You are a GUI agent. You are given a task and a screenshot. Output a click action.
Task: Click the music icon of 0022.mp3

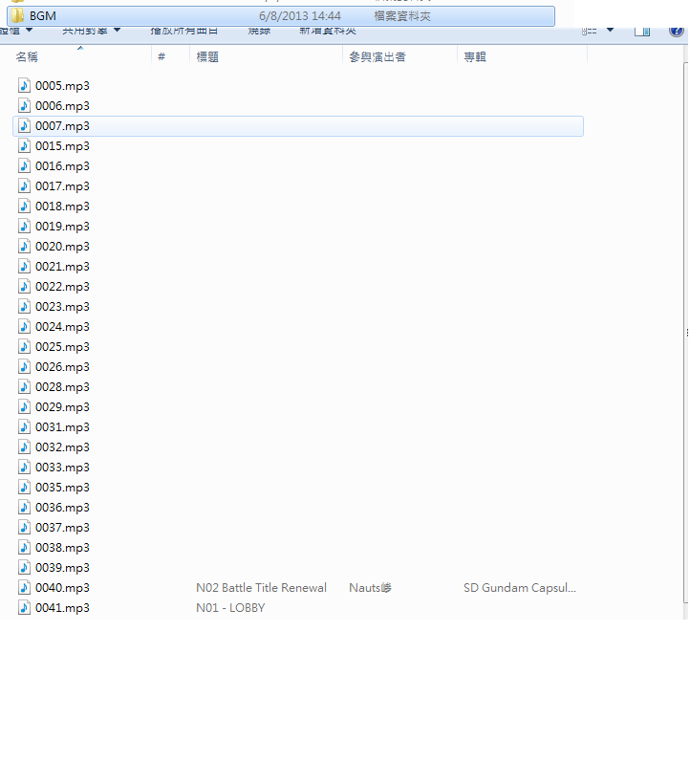(x=24, y=286)
